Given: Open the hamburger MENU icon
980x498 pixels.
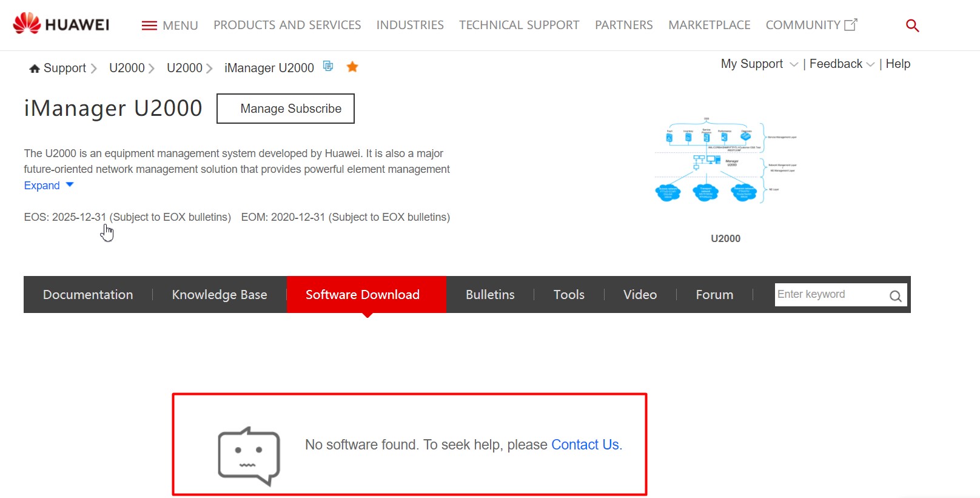Looking at the screenshot, I should click(149, 25).
